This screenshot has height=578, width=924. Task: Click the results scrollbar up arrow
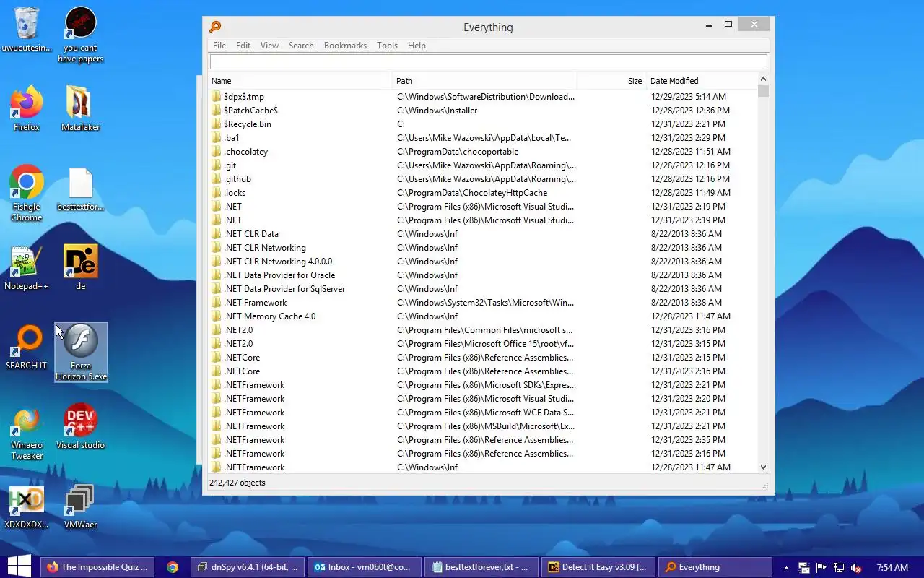tap(764, 79)
